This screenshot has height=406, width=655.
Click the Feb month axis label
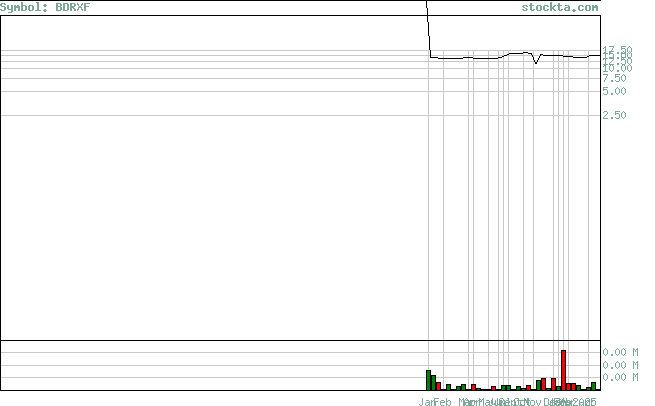[x=443, y=402]
